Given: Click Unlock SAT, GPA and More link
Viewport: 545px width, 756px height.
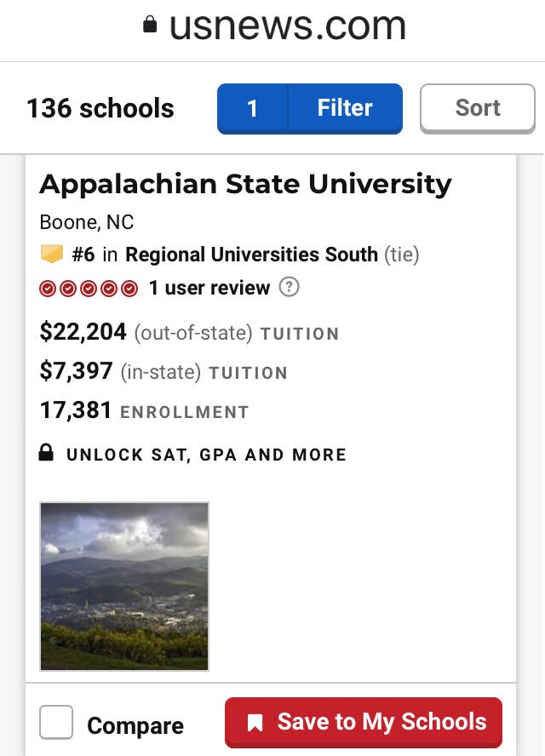Looking at the screenshot, I should pyautogui.click(x=206, y=454).
